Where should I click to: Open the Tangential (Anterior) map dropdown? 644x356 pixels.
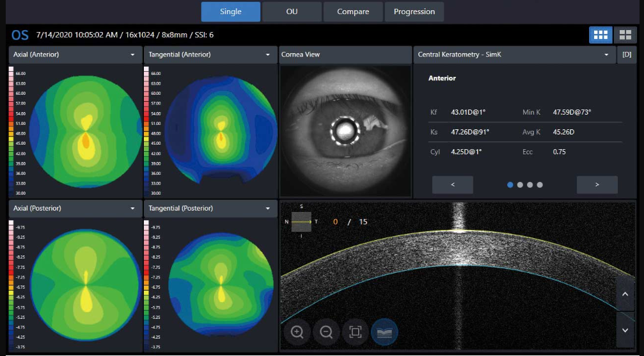tap(210, 54)
